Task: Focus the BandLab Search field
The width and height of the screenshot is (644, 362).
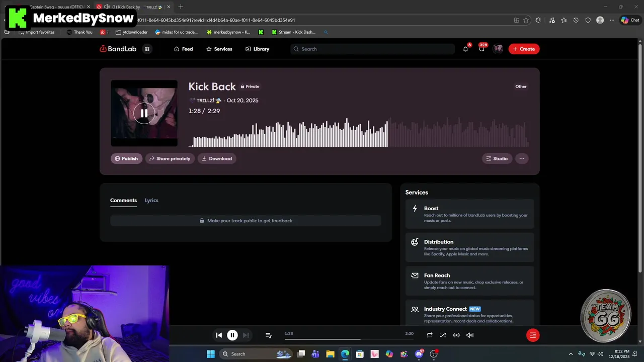Action: click(x=372, y=49)
